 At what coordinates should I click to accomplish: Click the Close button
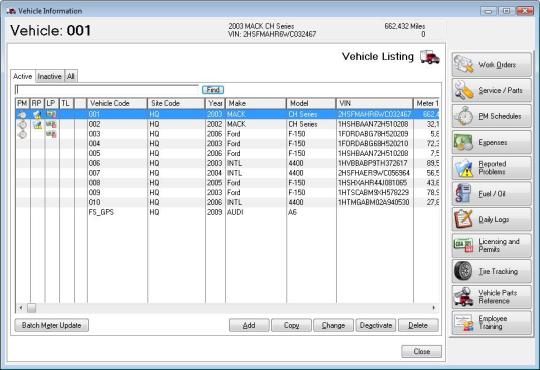pos(422,351)
